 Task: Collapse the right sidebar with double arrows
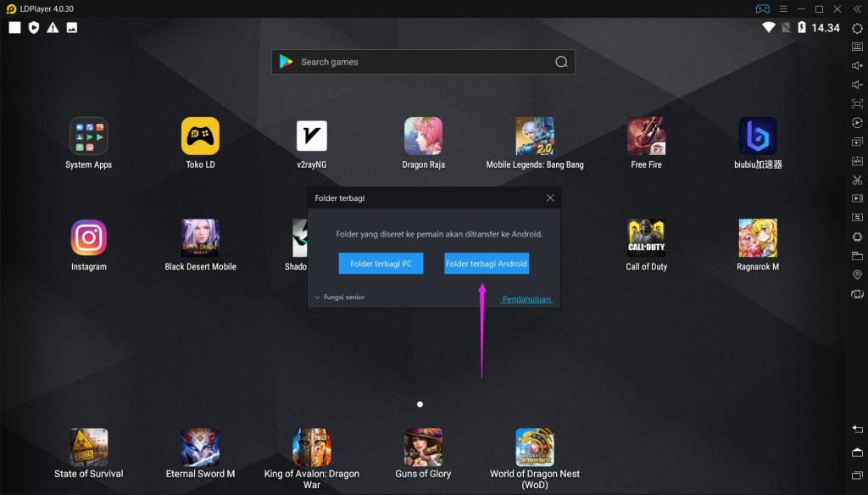point(857,8)
